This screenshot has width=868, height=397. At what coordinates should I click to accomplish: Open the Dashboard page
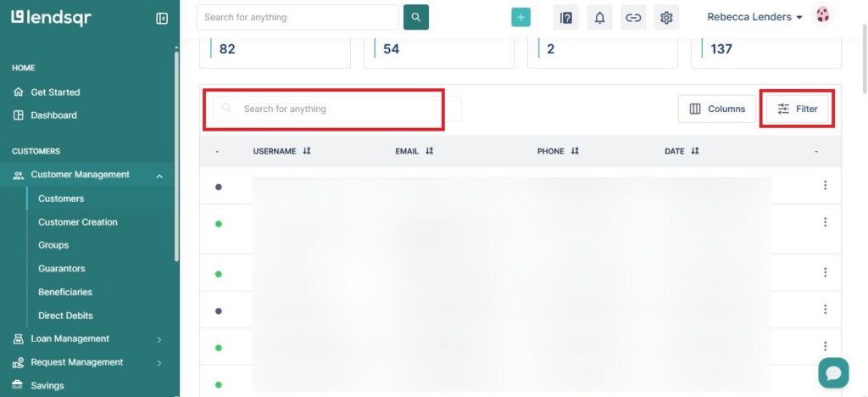click(53, 115)
